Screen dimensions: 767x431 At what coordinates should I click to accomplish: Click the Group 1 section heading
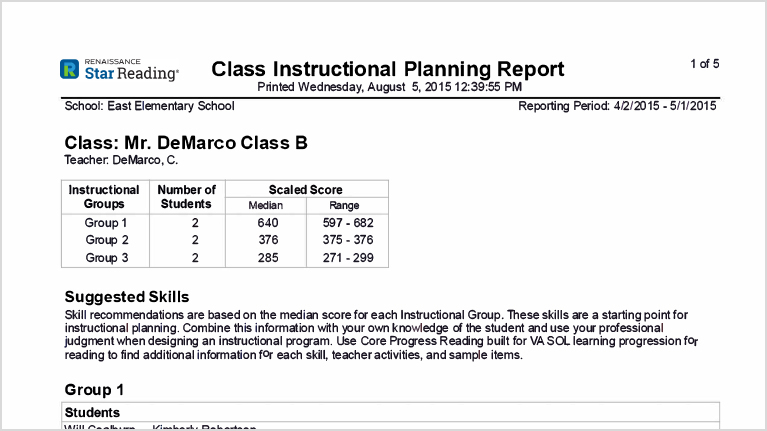pyautogui.click(x=94, y=390)
